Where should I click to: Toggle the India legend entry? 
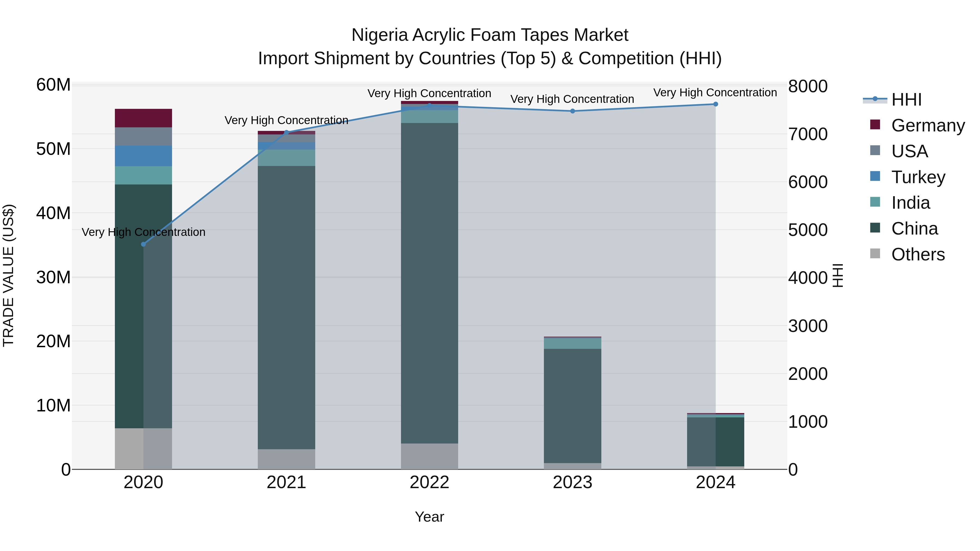[x=900, y=203]
